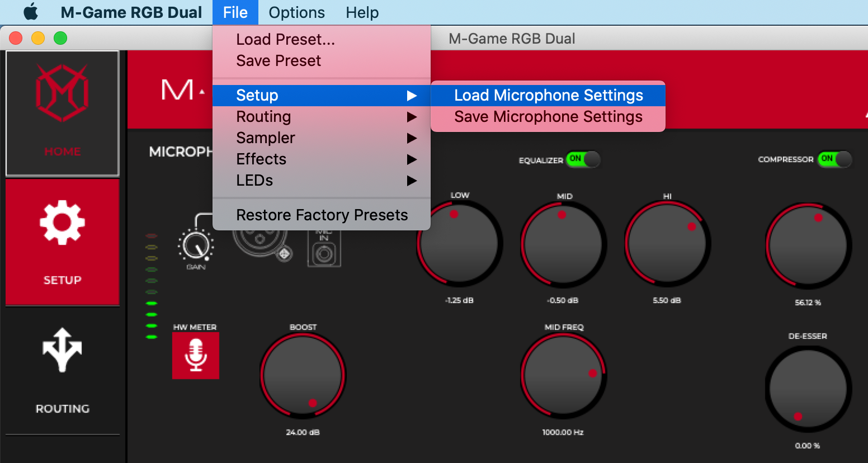Screen dimensions: 868x463
Task: Open M-Game RGB Dual app menu
Action: click(x=131, y=12)
